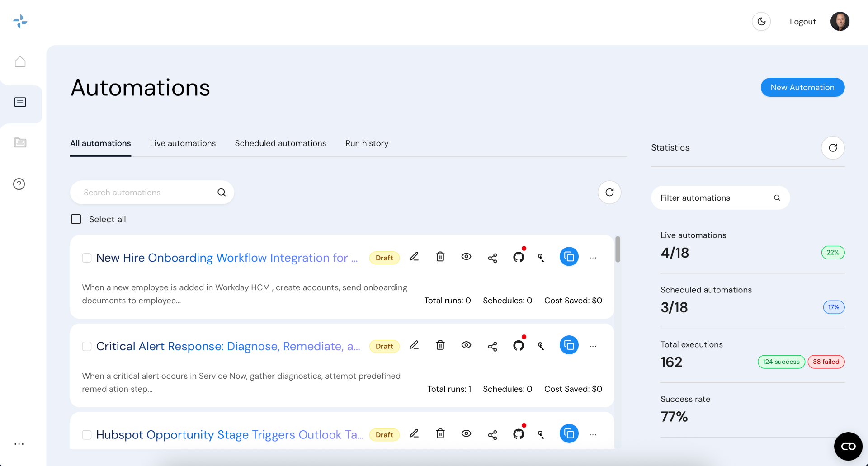
Task: Delete the Hubspot Opportunity Stage automation
Action: (x=440, y=434)
